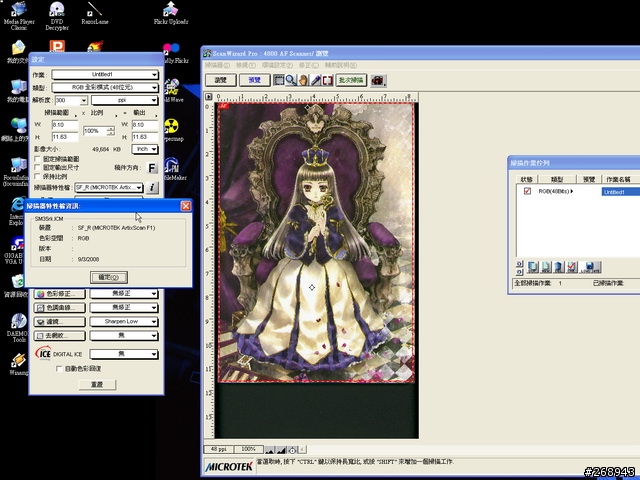Open the 作業 Untitled1 dropdown

[x=105, y=74]
